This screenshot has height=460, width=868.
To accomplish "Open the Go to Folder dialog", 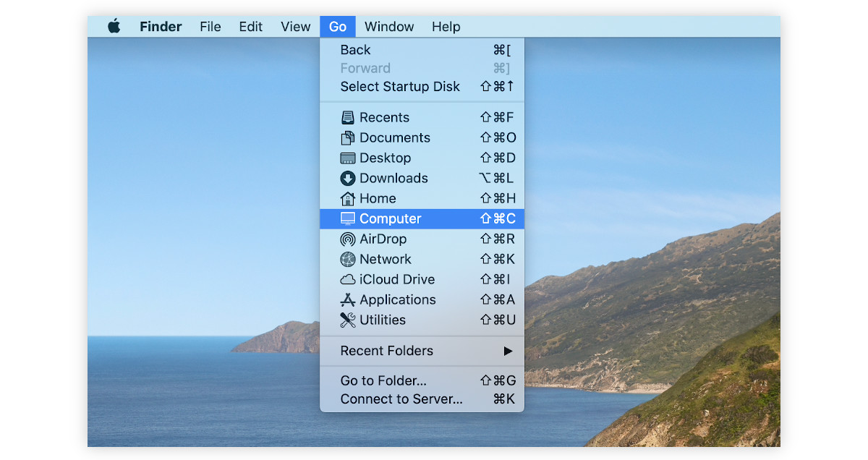I will pos(383,380).
